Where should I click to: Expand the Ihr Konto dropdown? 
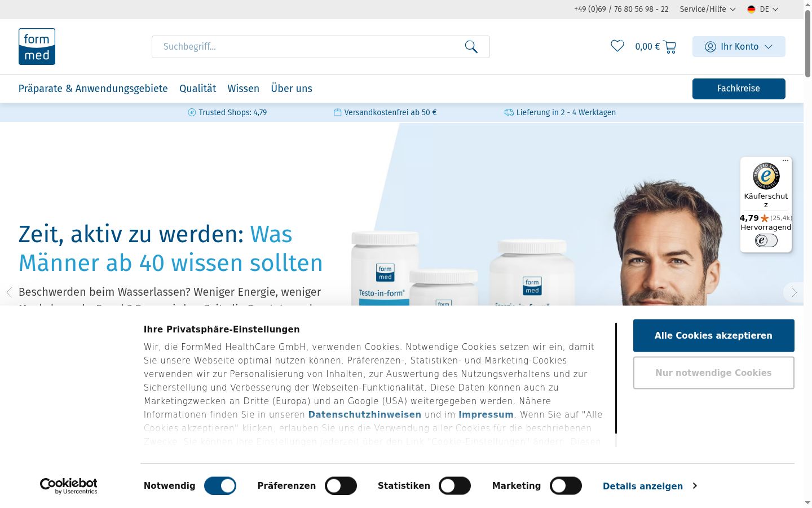(x=739, y=47)
